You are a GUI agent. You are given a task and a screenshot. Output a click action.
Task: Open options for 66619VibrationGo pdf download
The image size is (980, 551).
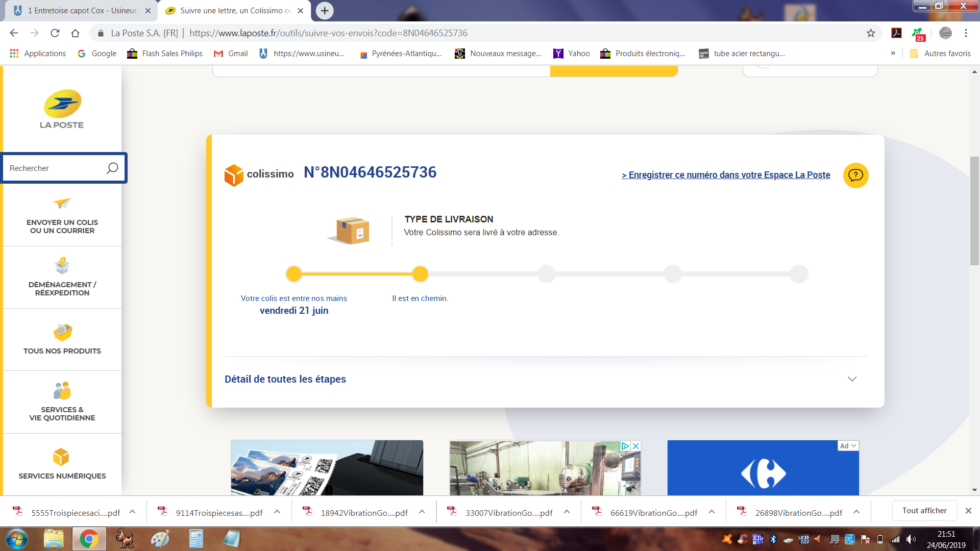[x=712, y=512]
